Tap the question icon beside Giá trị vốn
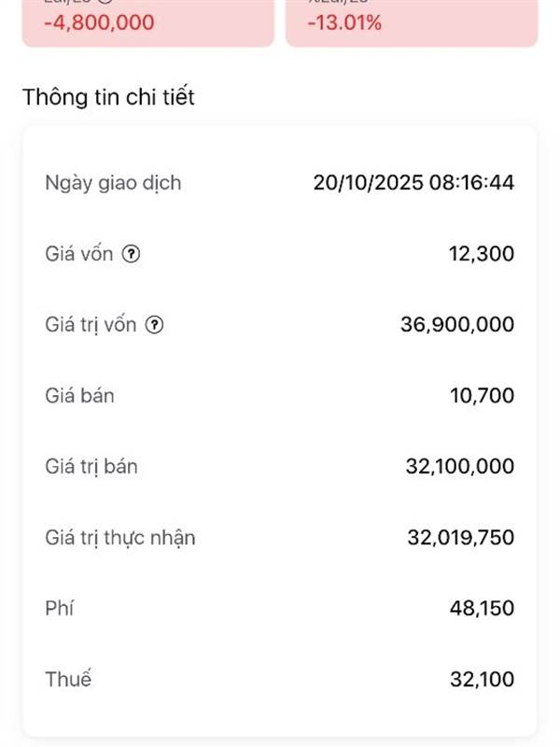The width and height of the screenshot is (560, 747). 154,324
